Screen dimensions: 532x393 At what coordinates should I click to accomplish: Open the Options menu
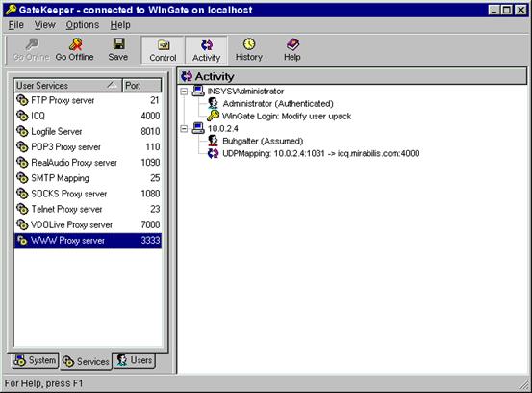point(83,25)
